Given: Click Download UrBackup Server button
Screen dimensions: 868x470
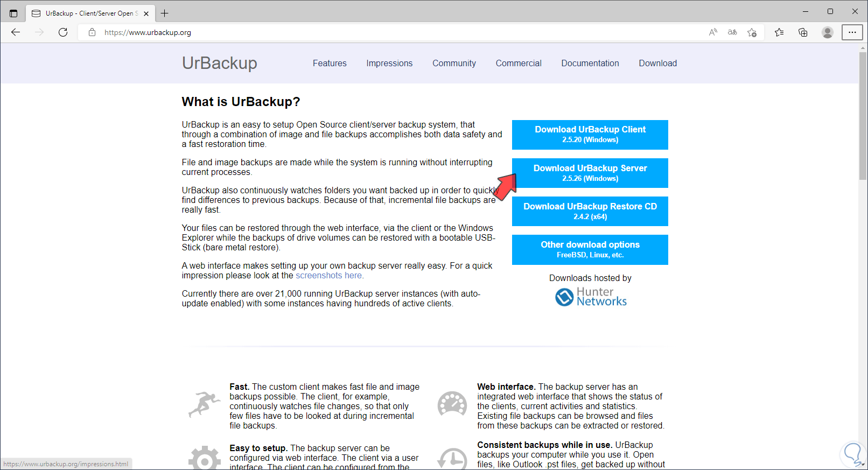Looking at the screenshot, I should point(590,173).
